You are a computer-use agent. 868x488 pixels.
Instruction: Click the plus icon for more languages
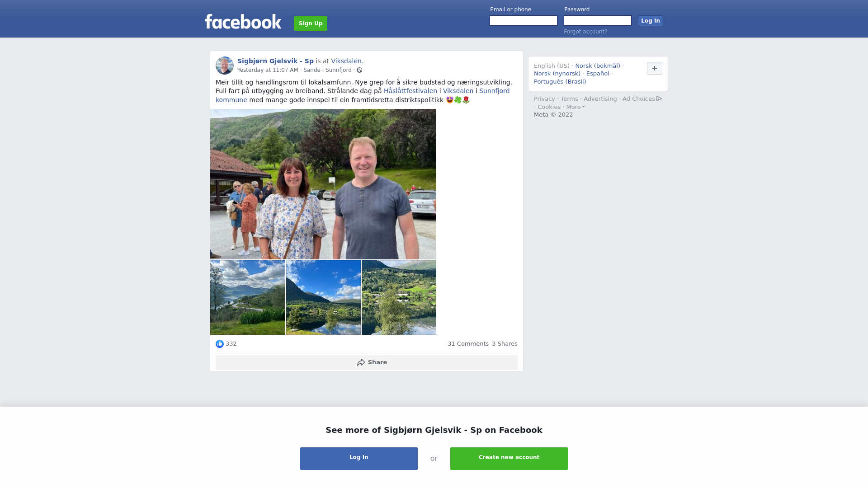[x=655, y=68]
